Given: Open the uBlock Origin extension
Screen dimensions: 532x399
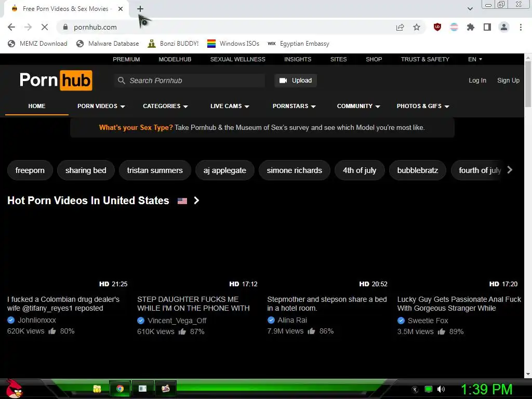Looking at the screenshot, I should pos(437,27).
